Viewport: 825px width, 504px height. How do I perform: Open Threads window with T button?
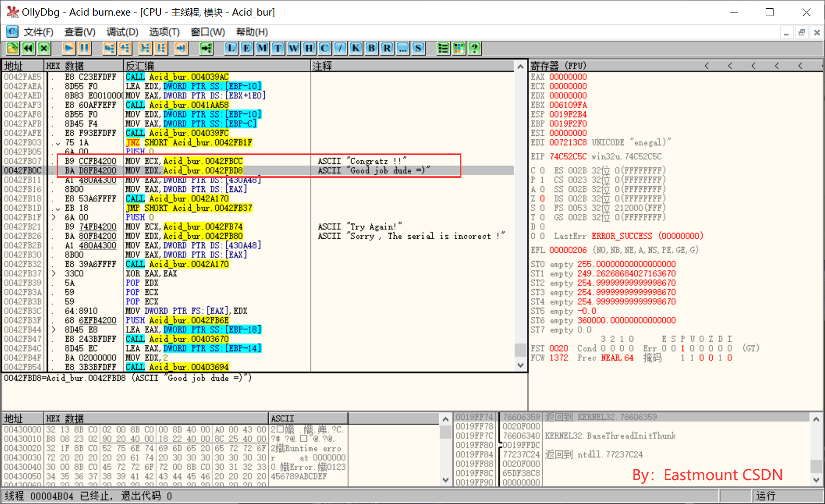[x=278, y=48]
